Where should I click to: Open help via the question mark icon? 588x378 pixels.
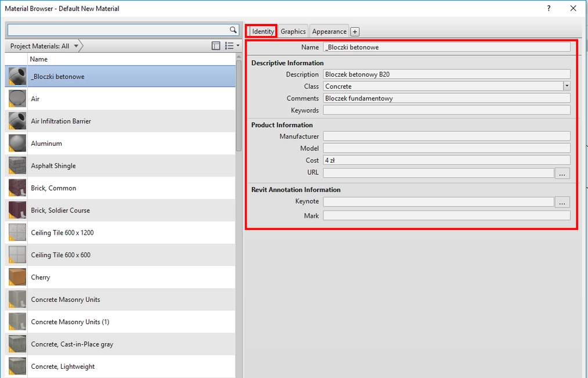click(x=548, y=8)
